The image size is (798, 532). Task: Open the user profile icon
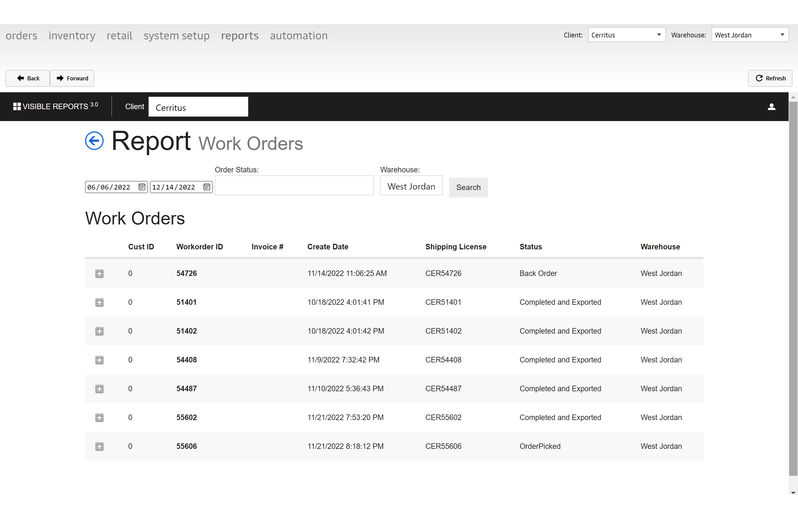pyautogui.click(x=771, y=107)
